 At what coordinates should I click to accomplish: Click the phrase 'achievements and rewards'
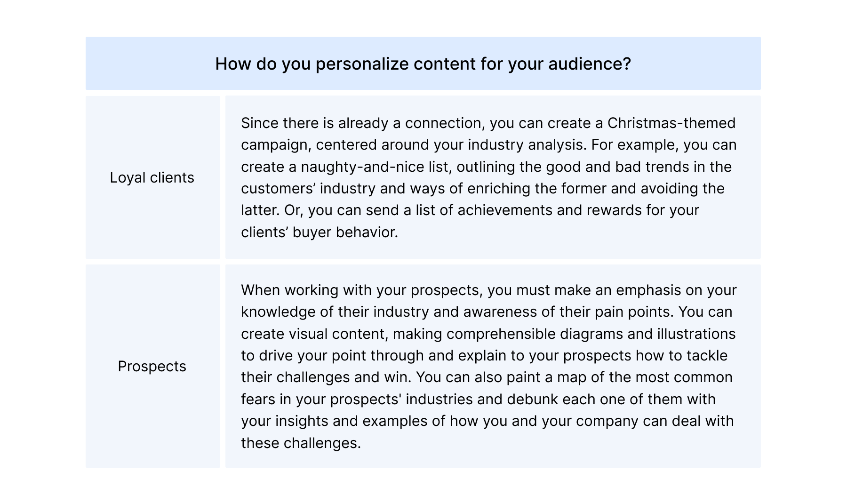click(x=550, y=210)
